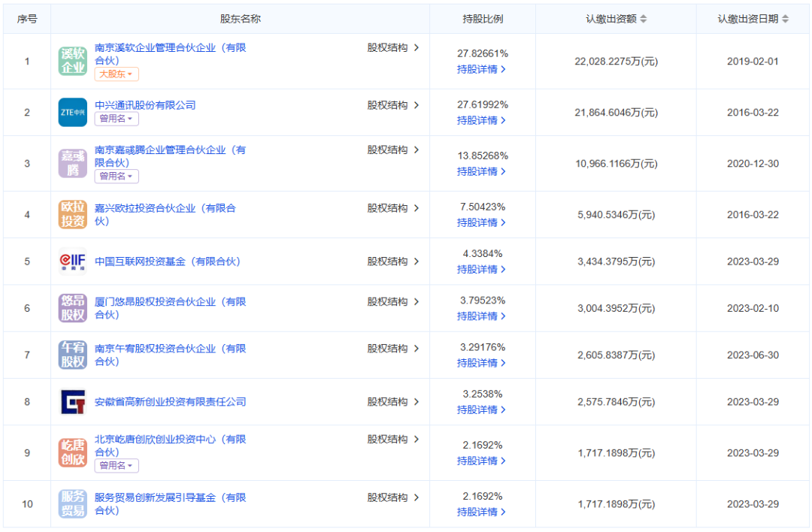812x532 pixels.
Task: Click the 午宥股权 shareholder logo
Action: [x=72, y=355]
